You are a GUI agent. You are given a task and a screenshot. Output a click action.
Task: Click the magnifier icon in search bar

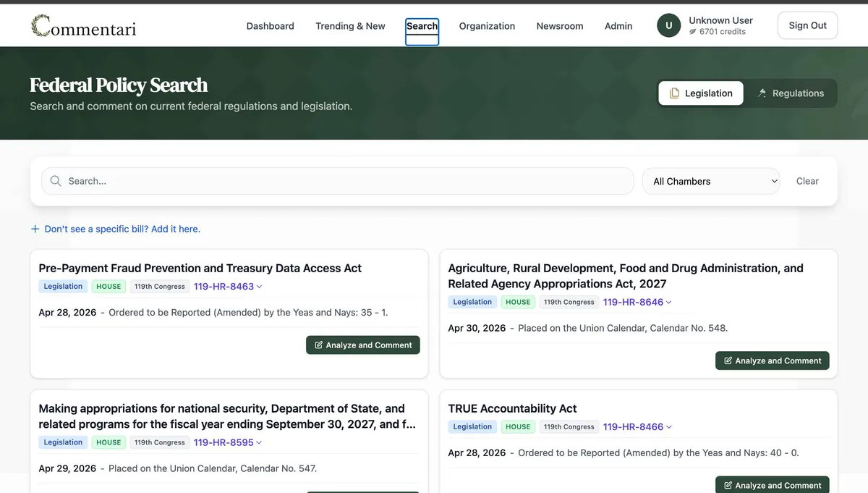[x=56, y=181]
